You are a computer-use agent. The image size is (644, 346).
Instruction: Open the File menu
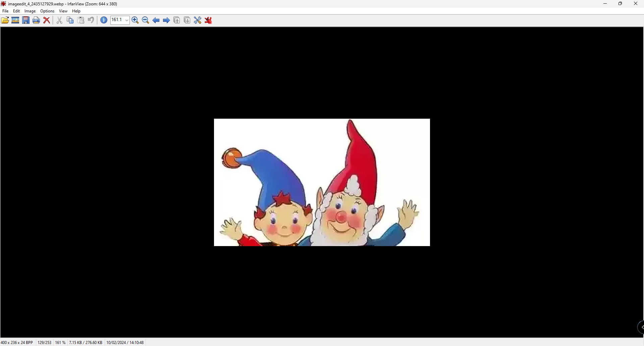point(5,11)
